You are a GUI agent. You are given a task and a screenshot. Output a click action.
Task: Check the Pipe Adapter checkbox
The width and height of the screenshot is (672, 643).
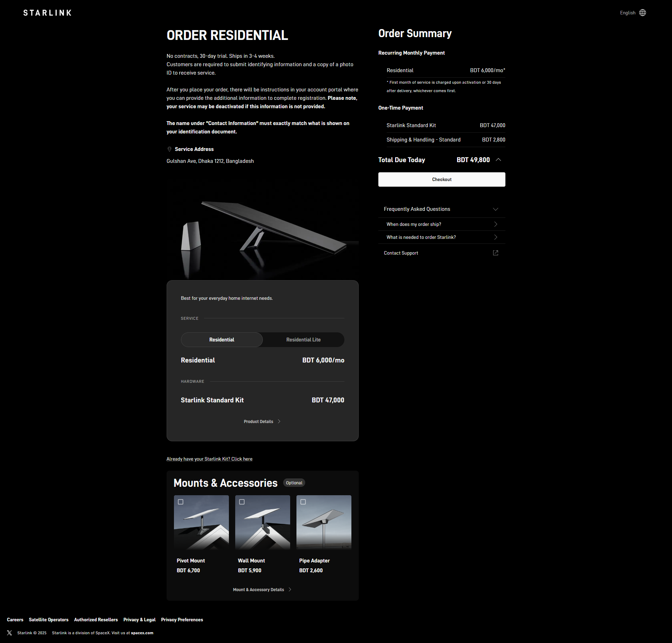[x=303, y=502]
